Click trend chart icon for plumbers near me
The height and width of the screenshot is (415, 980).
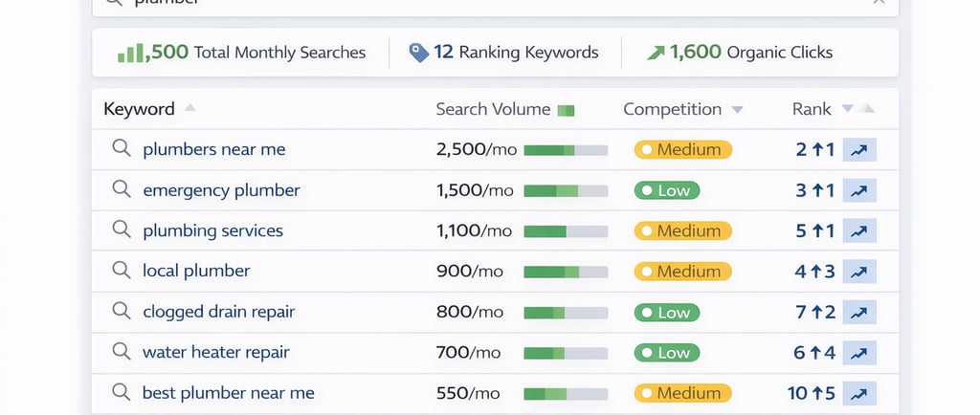coord(859,150)
